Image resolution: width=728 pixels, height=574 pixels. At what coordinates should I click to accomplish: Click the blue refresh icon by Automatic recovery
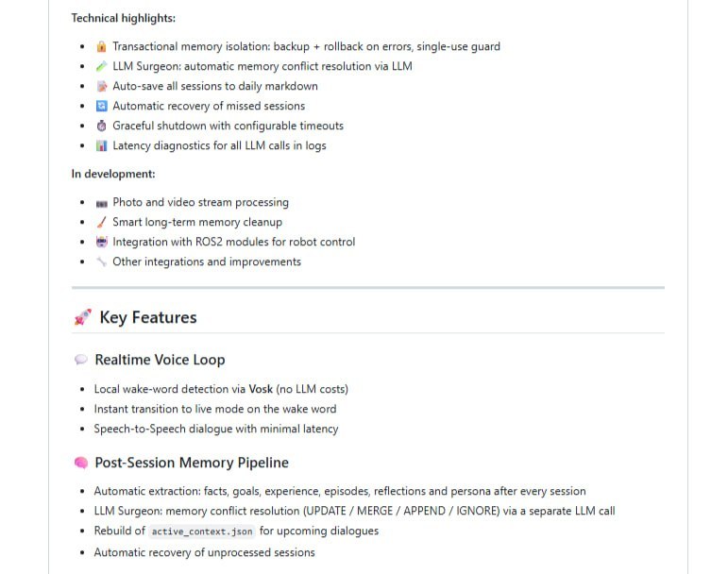point(101,107)
